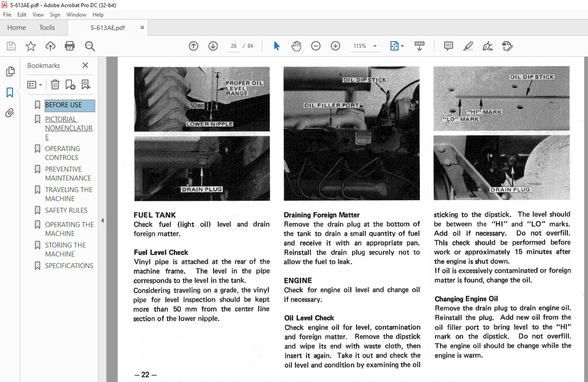The height and width of the screenshot is (382, 588).
Task: Jump to the SPECIFICATIONS bookmark
Action: [x=69, y=266]
